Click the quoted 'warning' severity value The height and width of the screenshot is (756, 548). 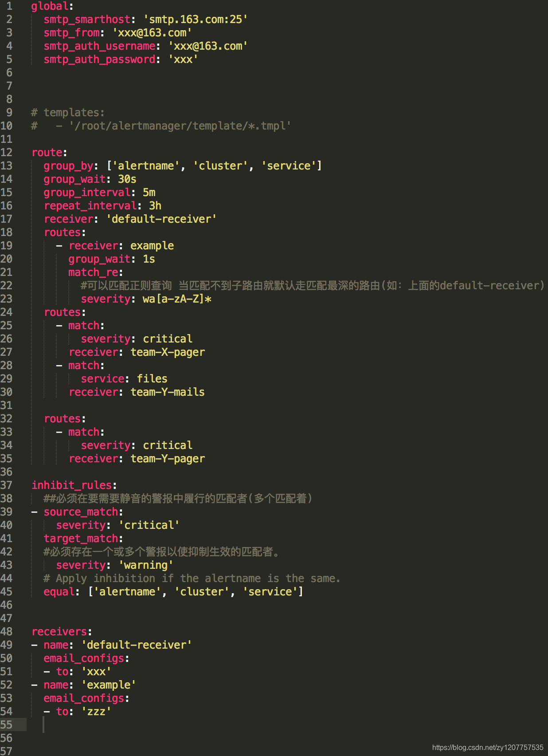[x=146, y=565]
